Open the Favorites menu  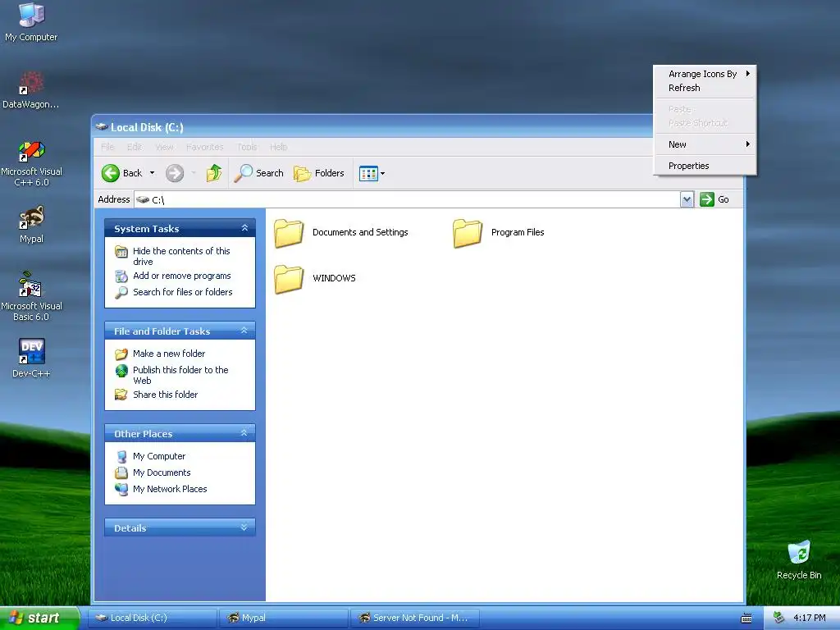[204, 147]
